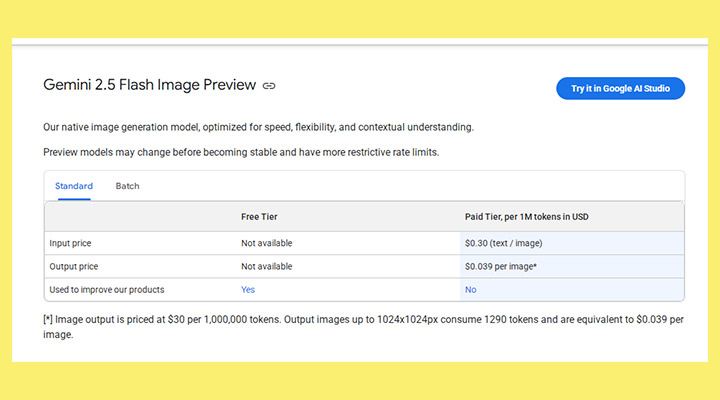Switch to the Batch pricing tab

127,186
